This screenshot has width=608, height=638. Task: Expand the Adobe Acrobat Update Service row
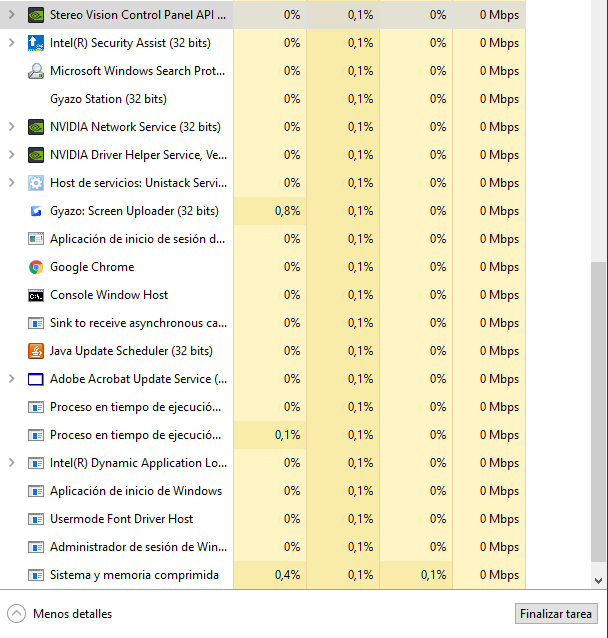[11, 379]
